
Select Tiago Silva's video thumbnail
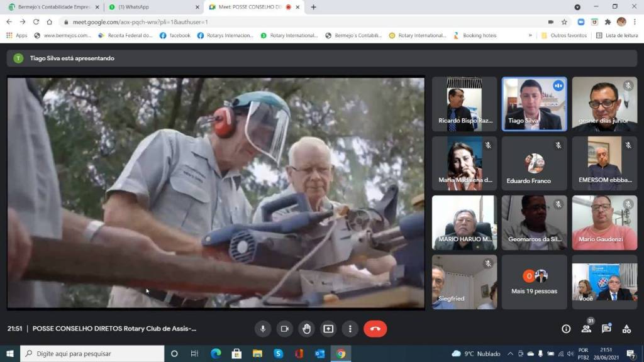(x=534, y=104)
